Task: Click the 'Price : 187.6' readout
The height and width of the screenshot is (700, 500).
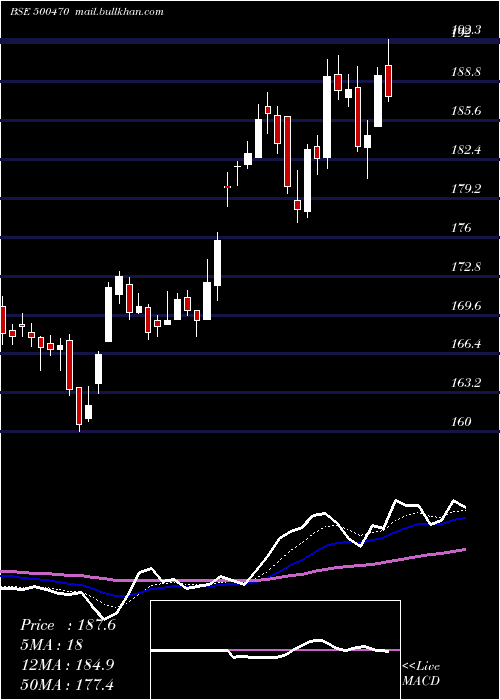Action: (68, 625)
